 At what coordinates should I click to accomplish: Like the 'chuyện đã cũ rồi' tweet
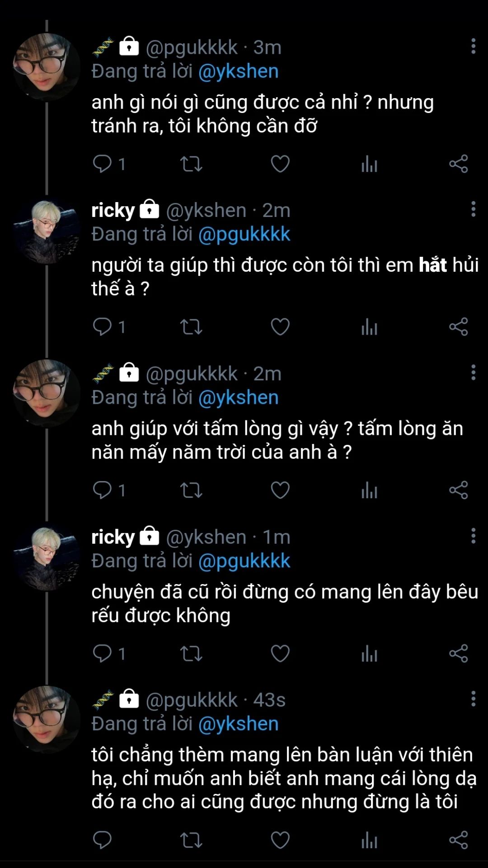point(280,653)
